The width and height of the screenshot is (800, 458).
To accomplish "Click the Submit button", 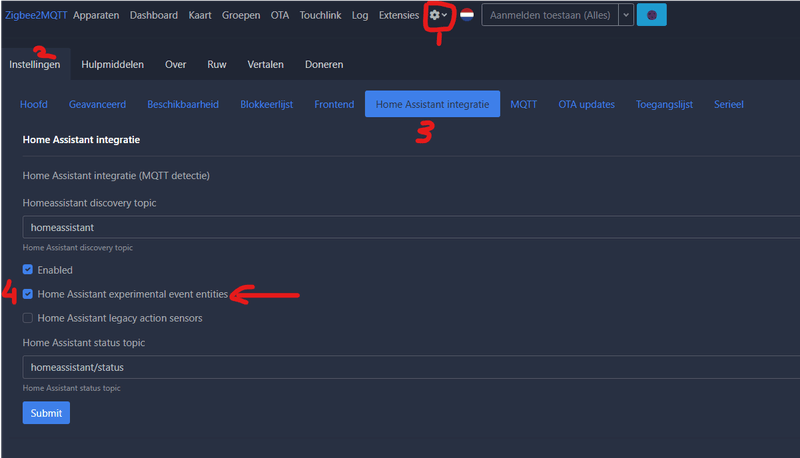I will click(x=46, y=413).
